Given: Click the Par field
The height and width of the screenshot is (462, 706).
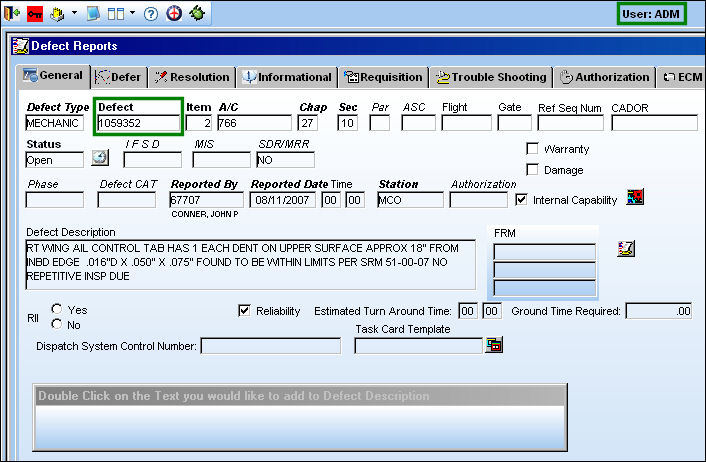Looking at the screenshot, I should tap(380, 123).
